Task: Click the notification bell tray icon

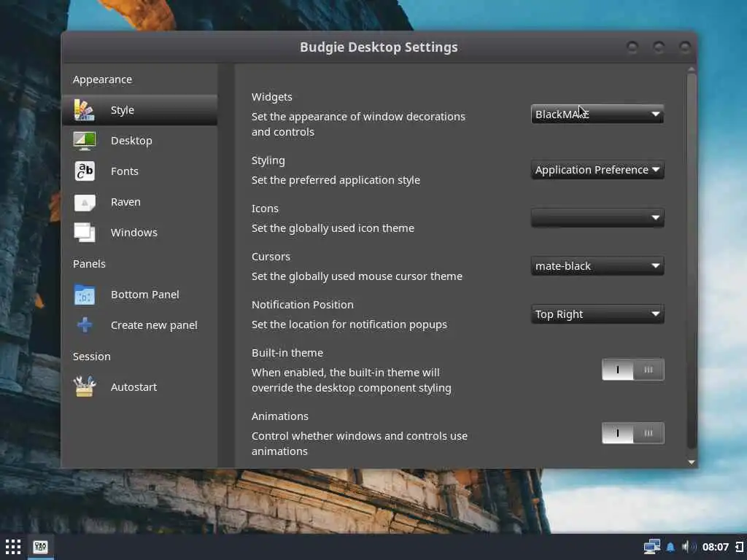Action: [x=670, y=547]
